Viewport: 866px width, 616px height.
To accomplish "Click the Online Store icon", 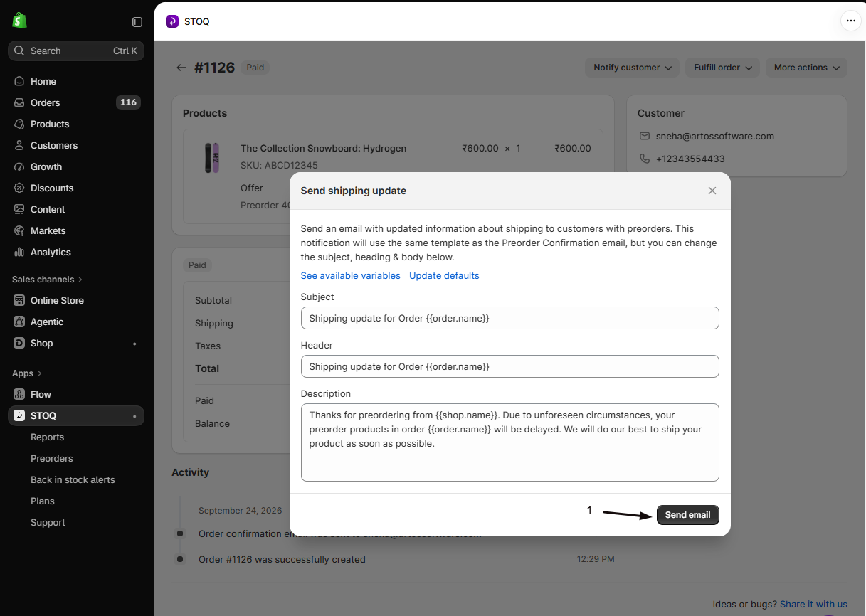I will click(19, 300).
